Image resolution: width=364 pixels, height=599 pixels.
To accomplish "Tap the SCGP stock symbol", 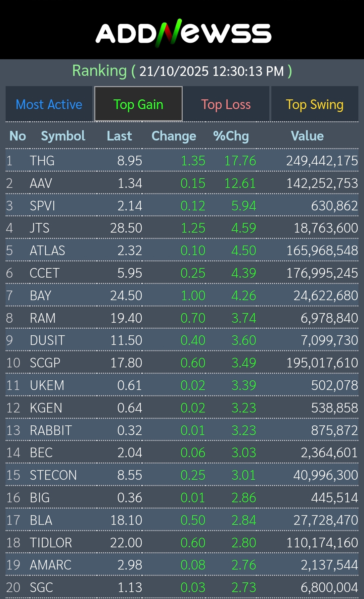I will 45,363.
